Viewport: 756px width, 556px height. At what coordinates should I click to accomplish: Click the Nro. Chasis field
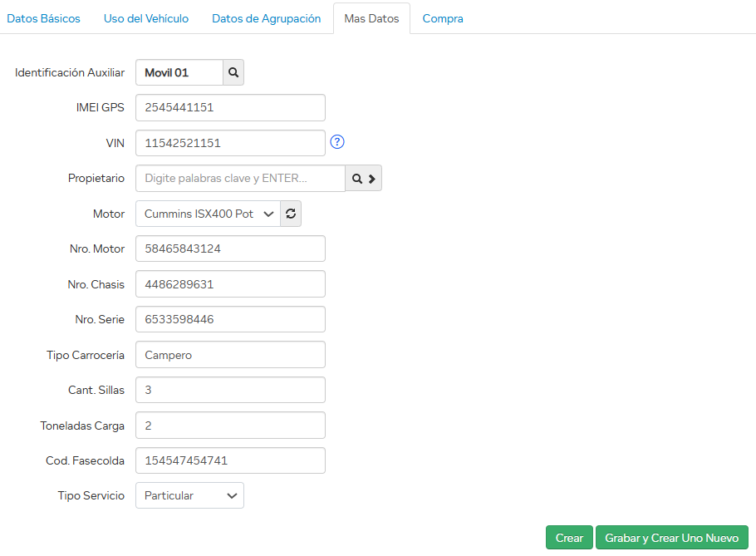coord(230,284)
